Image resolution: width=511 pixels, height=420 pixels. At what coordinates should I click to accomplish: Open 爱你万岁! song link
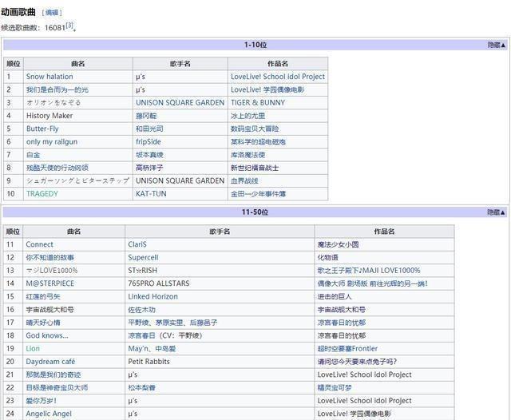click(41, 401)
